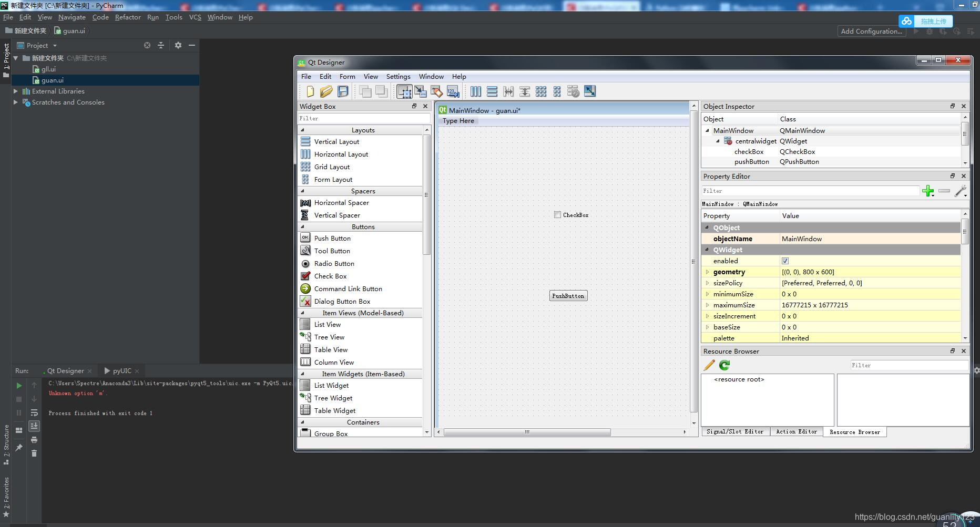Apply Lay Out Horizontally toolbar icon
Screen dimensions: 980x527
point(476,91)
